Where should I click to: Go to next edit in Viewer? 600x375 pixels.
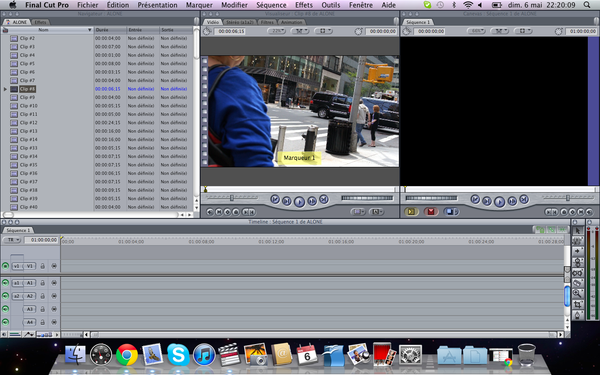(x=324, y=199)
